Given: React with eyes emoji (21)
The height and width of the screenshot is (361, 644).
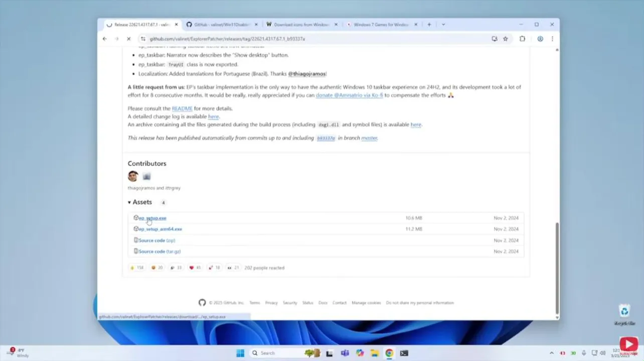Looking at the screenshot, I should 233,268.
